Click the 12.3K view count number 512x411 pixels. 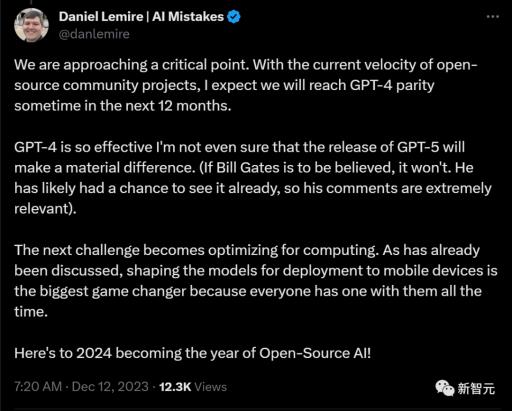175,387
